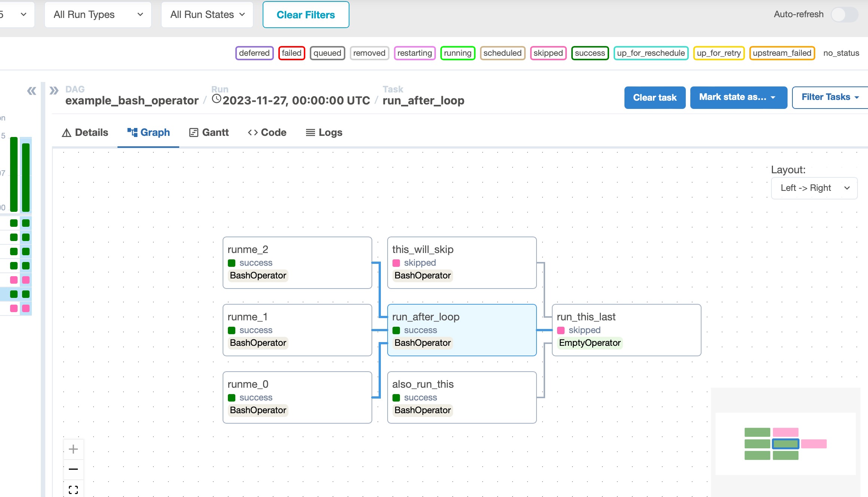
Task: Click the Clear Filters button
Action: [306, 15]
